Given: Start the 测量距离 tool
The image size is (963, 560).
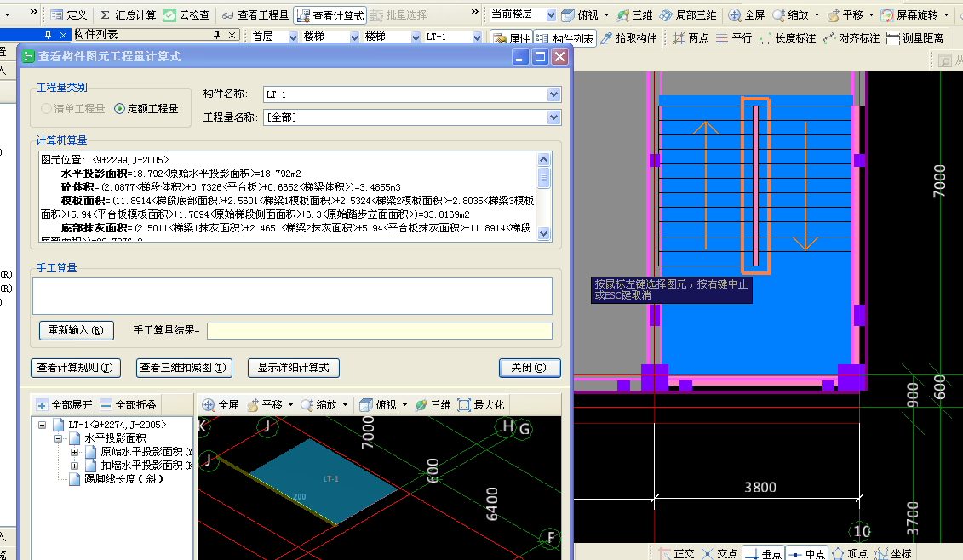Looking at the screenshot, I should [x=915, y=38].
